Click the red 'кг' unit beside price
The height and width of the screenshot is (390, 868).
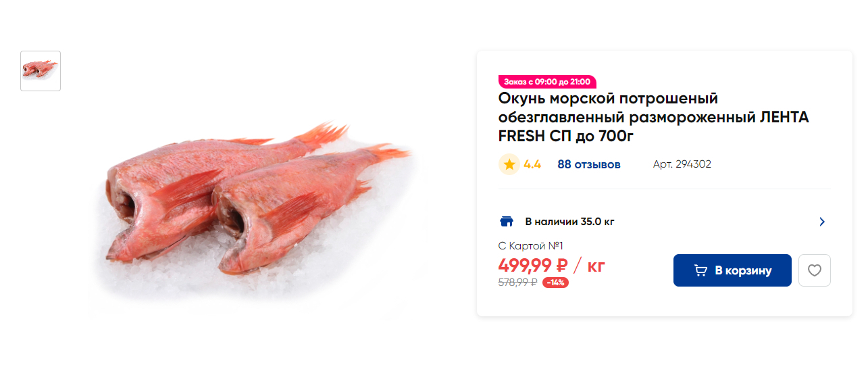[x=596, y=266]
